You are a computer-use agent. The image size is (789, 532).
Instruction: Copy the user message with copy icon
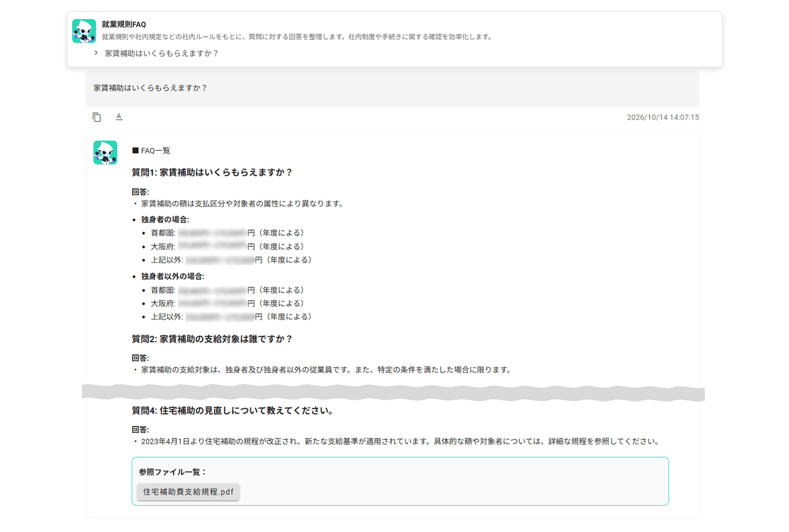pyautogui.click(x=96, y=117)
